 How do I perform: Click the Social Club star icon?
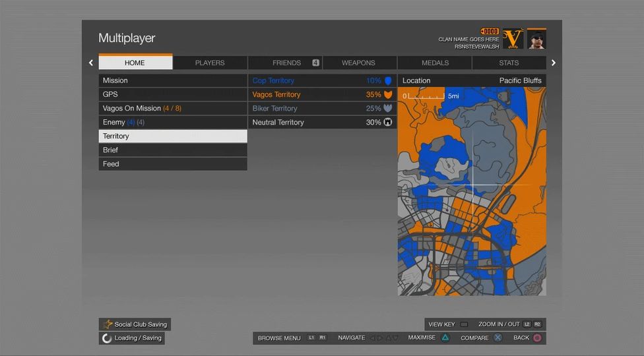click(108, 324)
